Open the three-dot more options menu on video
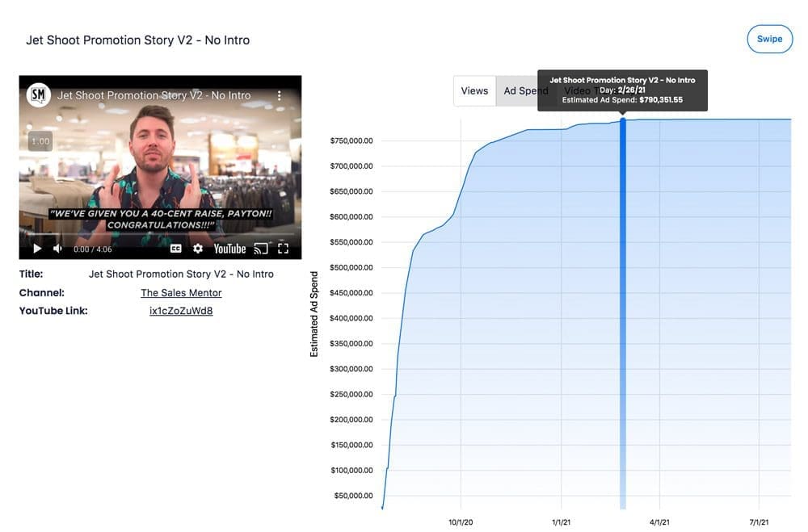This screenshot has height=532, width=808. (280, 95)
